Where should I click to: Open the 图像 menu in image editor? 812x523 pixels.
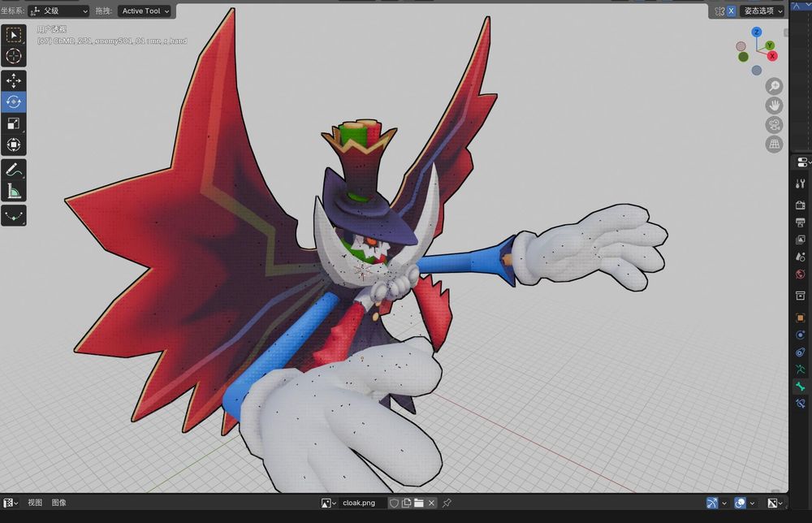59,503
